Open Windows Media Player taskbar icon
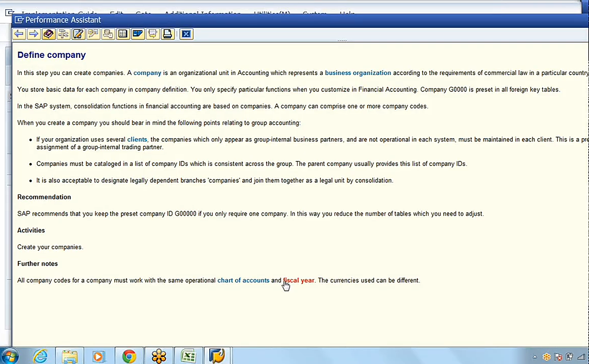 (x=99, y=356)
